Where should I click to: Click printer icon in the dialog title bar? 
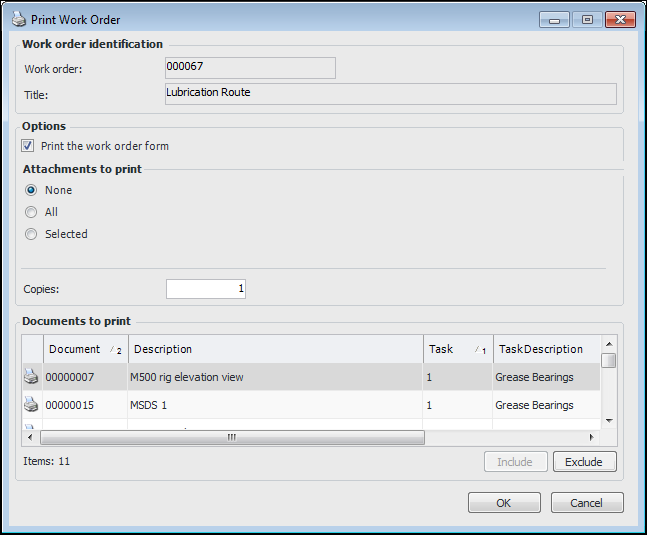19,19
